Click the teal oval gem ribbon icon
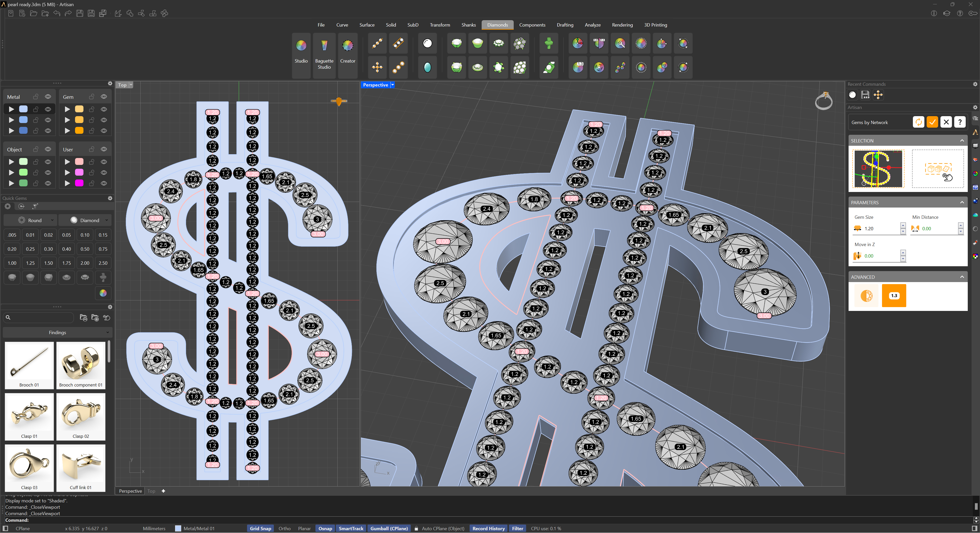 tap(427, 67)
